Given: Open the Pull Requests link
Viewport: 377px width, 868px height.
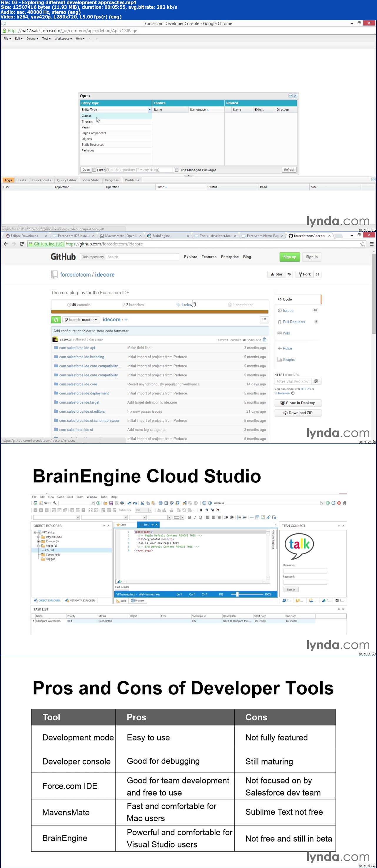Looking at the screenshot, I should pos(294,322).
